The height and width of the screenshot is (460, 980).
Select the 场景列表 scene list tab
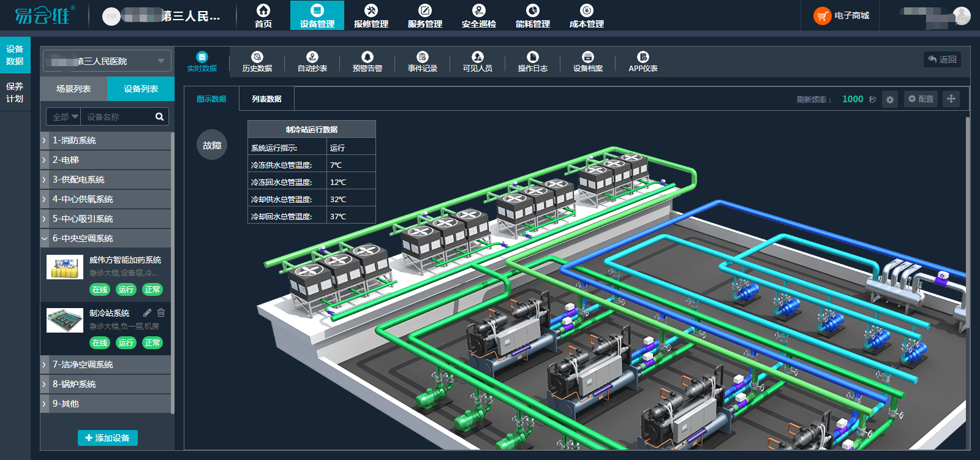[x=73, y=89]
